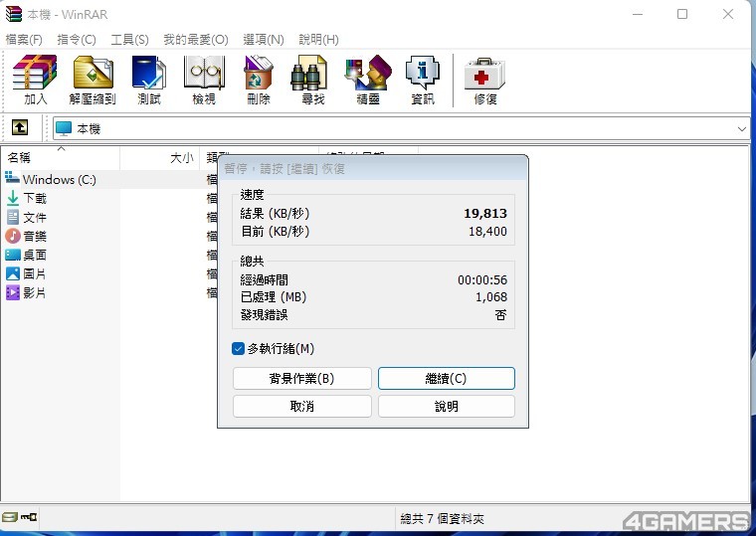Expand the address bar dropdown arrow
Image resolution: width=756 pixels, height=536 pixels.
point(741,128)
